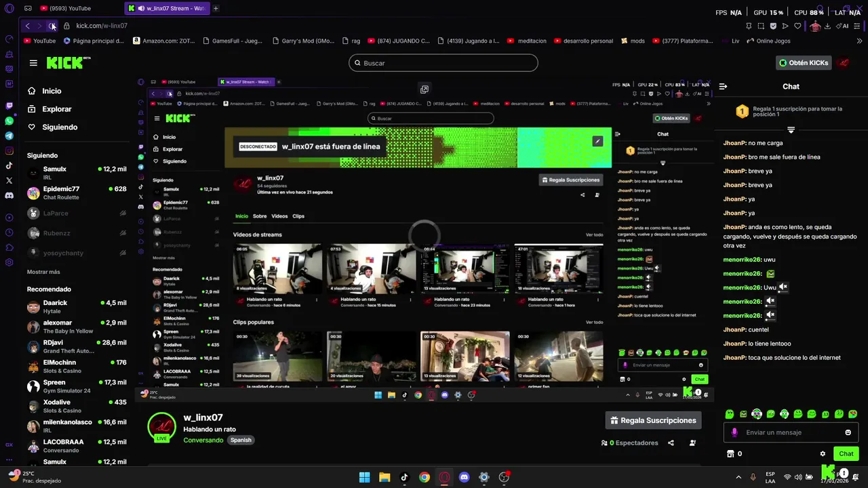Image resolution: width=868 pixels, height=488 pixels.
Task: Collapse the Chat panel arrow icon
Action: pyautogui.click(x=723, y=87)
